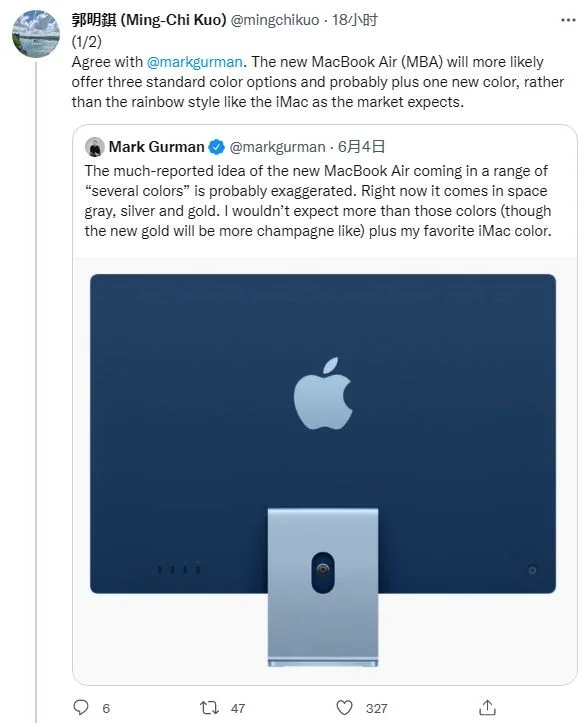The image size is (587, 723).
Task: Click Mark Gurman's small profile avatar
Action: click(95, 147)
